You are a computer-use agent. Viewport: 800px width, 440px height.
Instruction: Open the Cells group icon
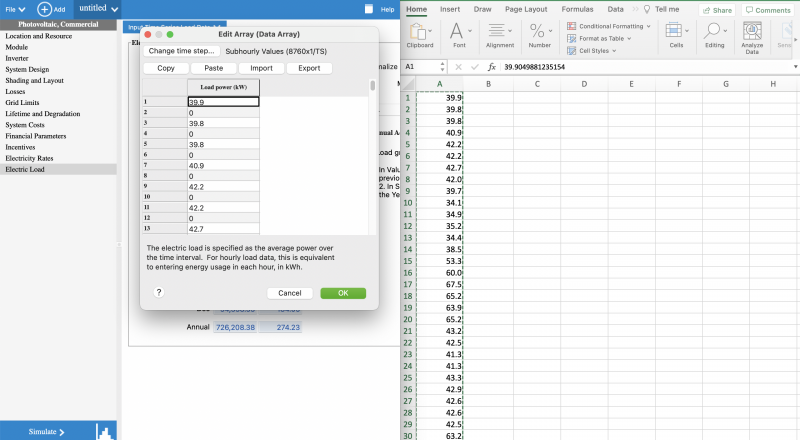click(677, 33)
